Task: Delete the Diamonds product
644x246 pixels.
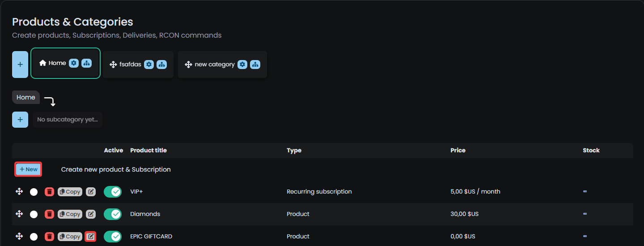Action: 50,214
